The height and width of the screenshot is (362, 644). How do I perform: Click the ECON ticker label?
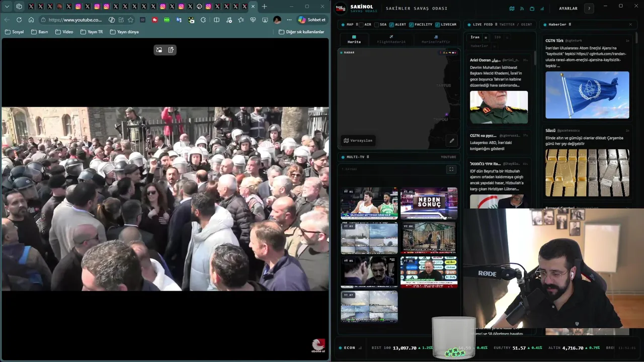pos(349,348)
